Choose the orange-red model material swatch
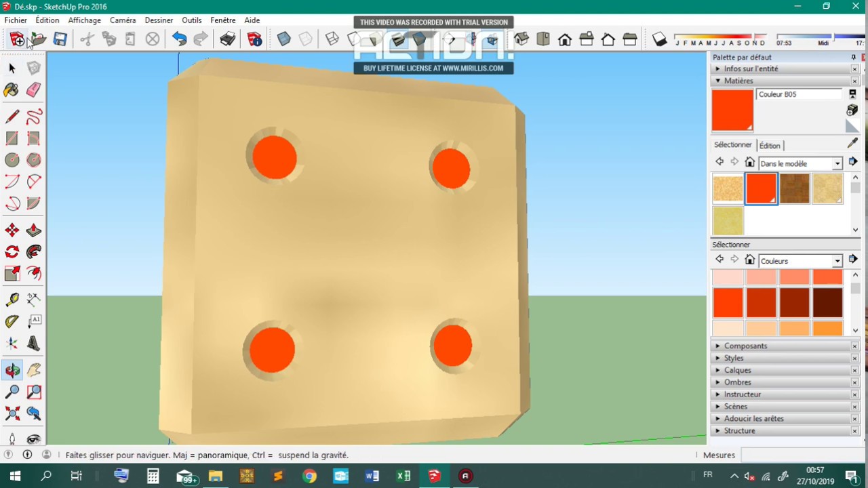Image resolution: width=868 pixels, height=488 pixels. click(x=761, y=188)
